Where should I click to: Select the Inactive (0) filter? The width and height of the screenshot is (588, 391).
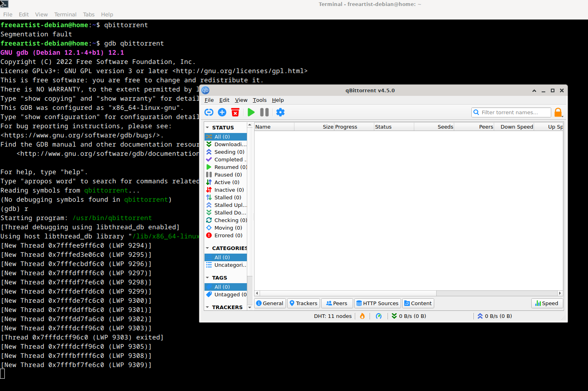[x=226, y=190]
